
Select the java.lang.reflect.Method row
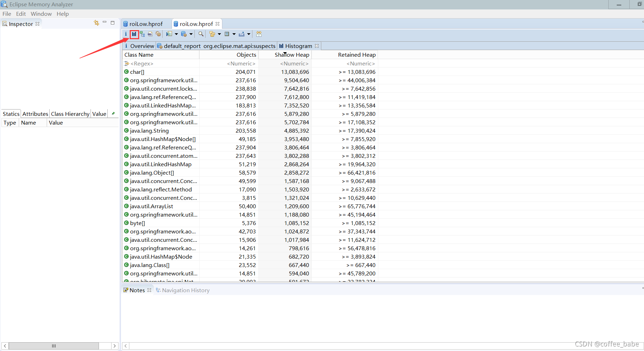click(250, 189)
